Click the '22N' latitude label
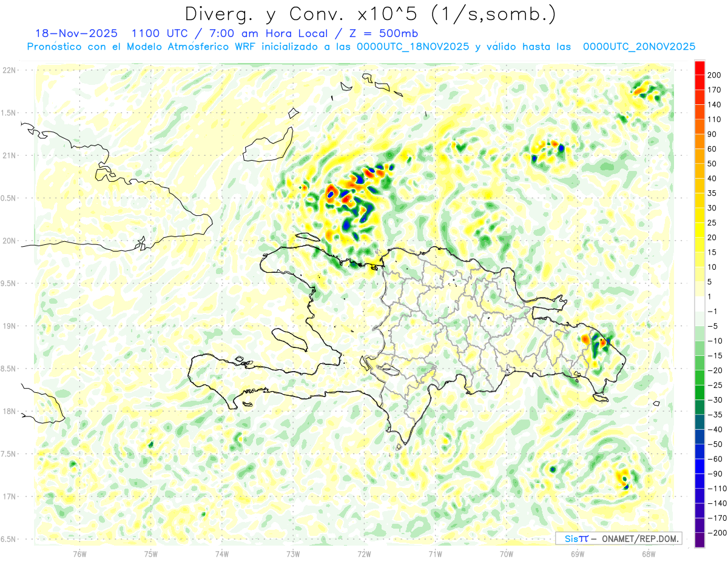728x562 pixels. 10,70
